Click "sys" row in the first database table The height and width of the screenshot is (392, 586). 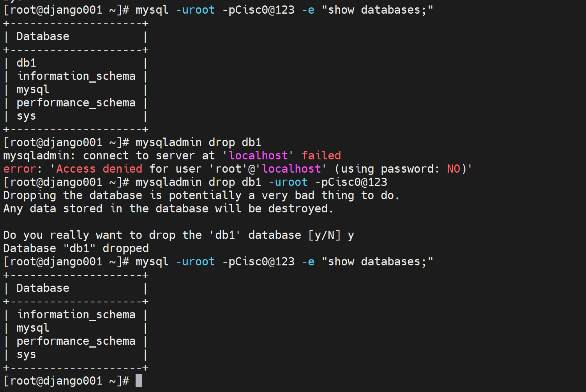pos(26,116)
